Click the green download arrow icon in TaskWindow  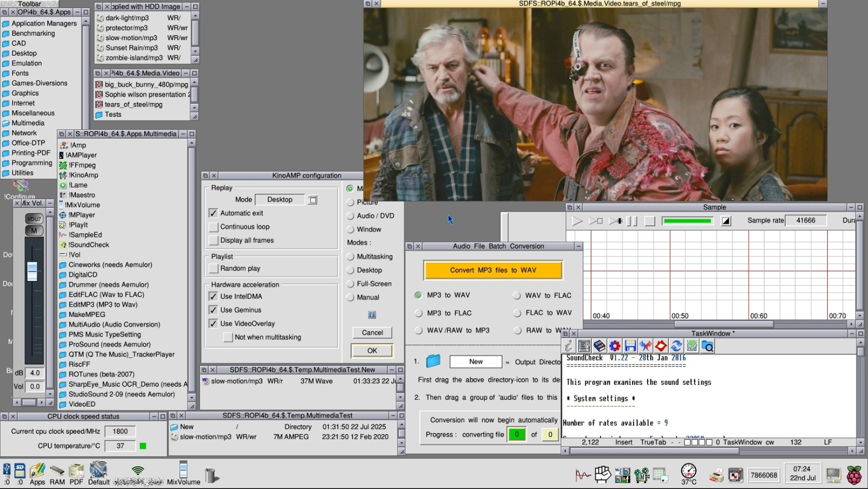point(692,346)
